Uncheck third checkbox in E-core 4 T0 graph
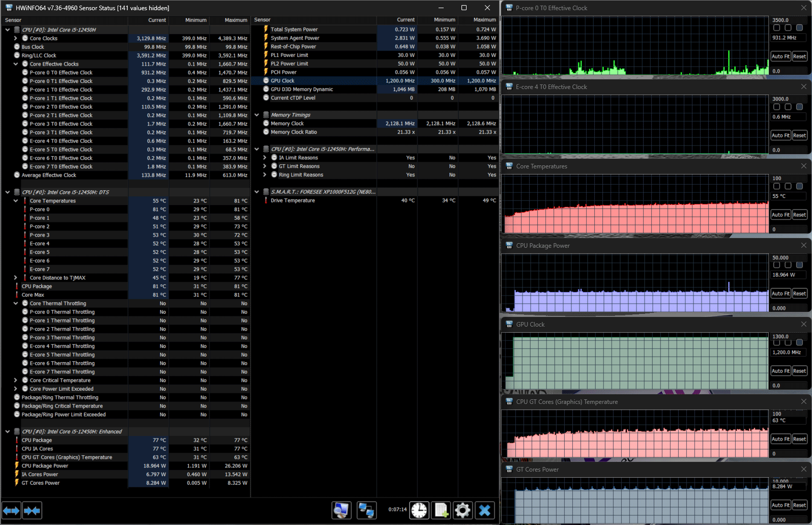812x525 pixels. pos(799,107)
